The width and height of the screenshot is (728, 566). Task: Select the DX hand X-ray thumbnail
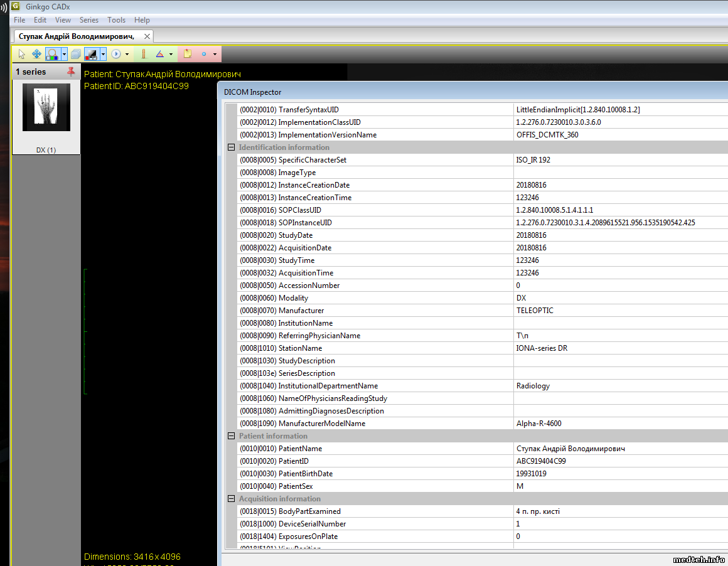tap(46, 108)
